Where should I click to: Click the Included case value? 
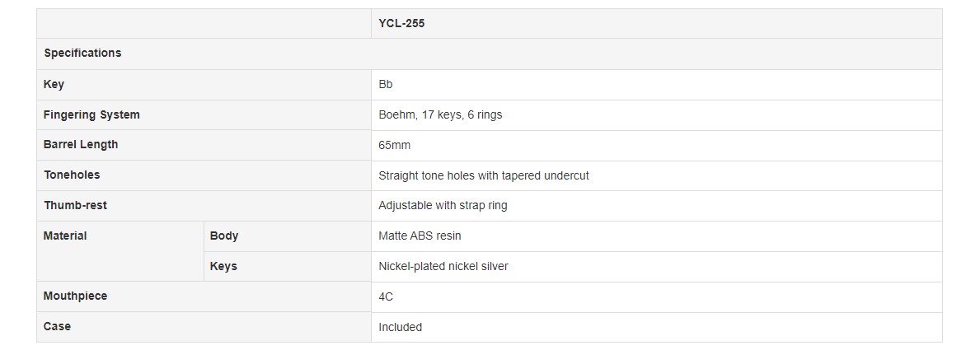click(x=400, y=327)
